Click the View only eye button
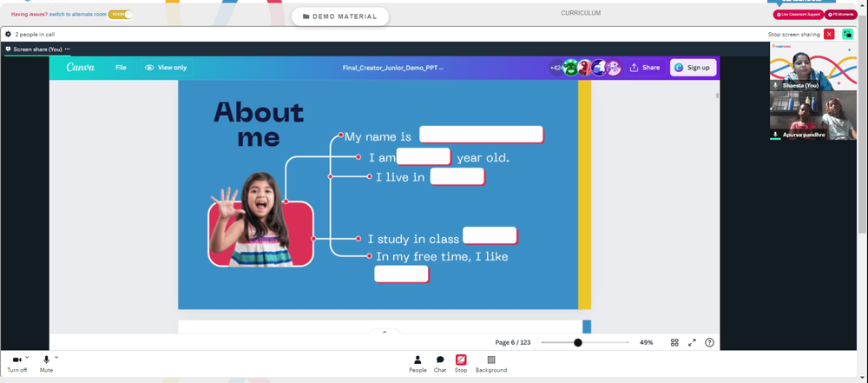 (x=166, y=68)
